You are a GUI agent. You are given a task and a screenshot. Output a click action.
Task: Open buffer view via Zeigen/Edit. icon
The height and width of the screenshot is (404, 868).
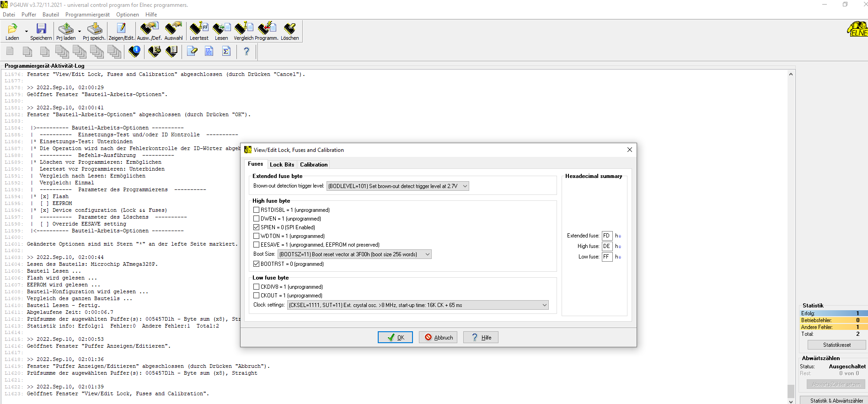(x=121, y=29)
